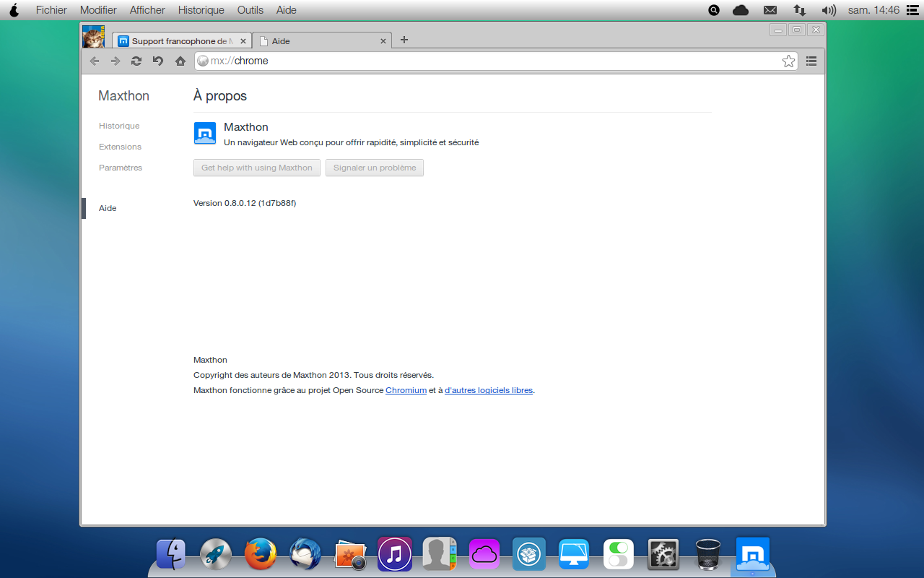Bookmark page with the star icon

click(x=789, y=61)
